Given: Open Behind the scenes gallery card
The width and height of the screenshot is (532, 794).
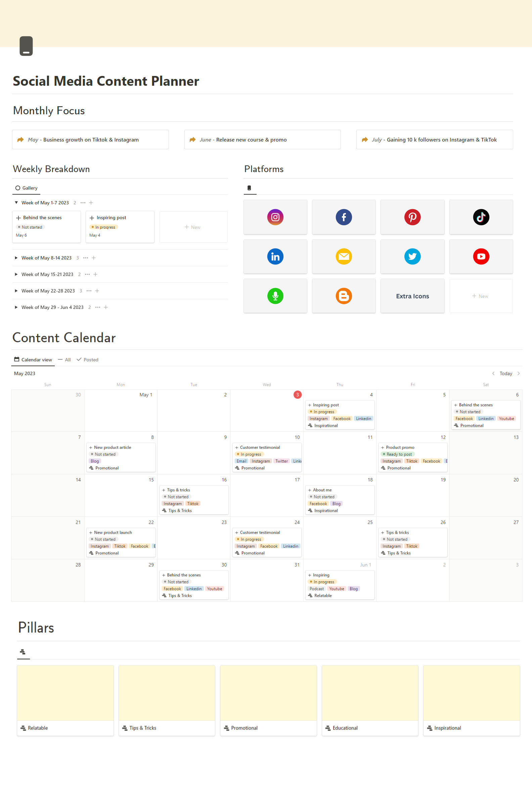Looking at the screenshot, I should pos(46,227).
